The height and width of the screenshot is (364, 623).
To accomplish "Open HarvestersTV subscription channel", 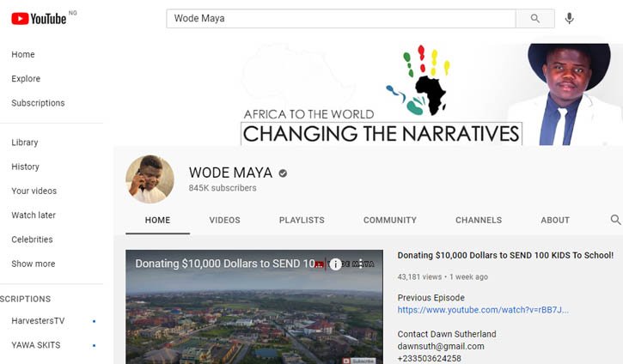I will (38, 321).
